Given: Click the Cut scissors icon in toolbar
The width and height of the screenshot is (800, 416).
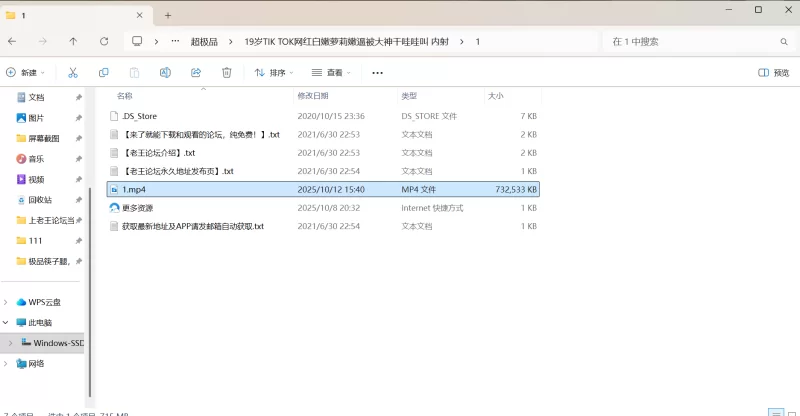Looking at the screenshot, I should [73, 72].
